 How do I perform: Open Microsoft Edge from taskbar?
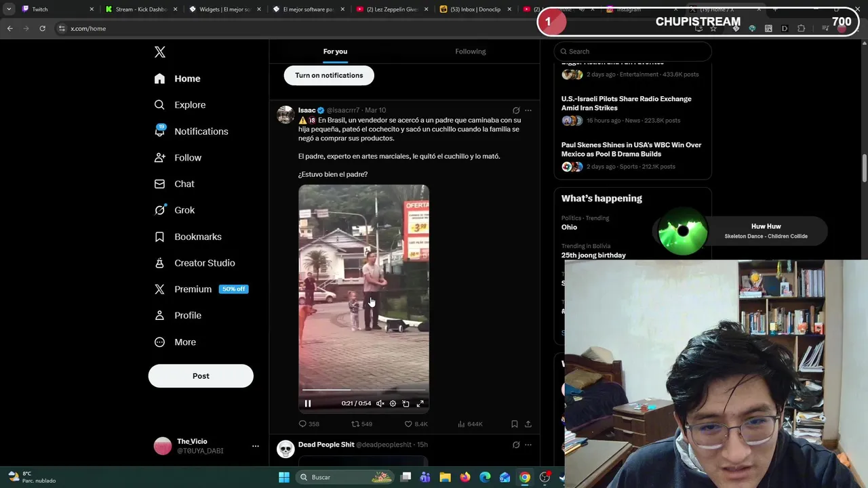tap(485, 477)
